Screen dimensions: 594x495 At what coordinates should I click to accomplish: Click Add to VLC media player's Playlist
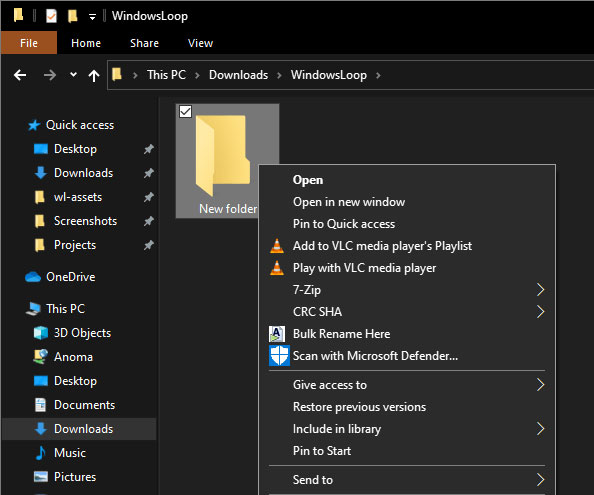click(x=407, y=246)
